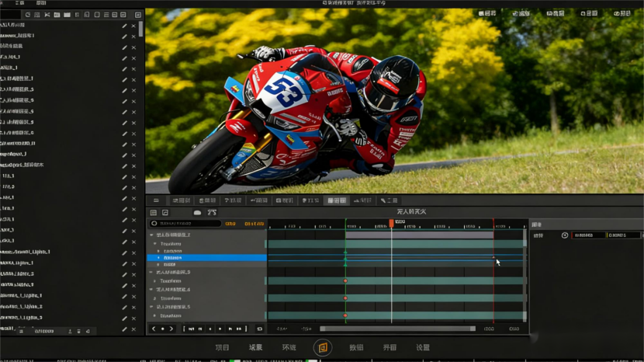Open the 场景 section in the bottom navigation
This screenshot has height=362, width=644.
(x=255, y=347)
